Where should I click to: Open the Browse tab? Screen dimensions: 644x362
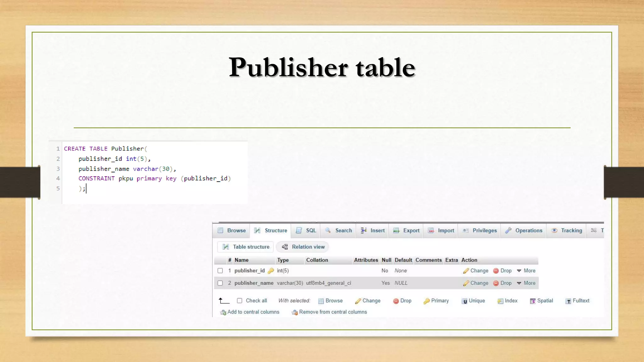[x=232, y=230]
